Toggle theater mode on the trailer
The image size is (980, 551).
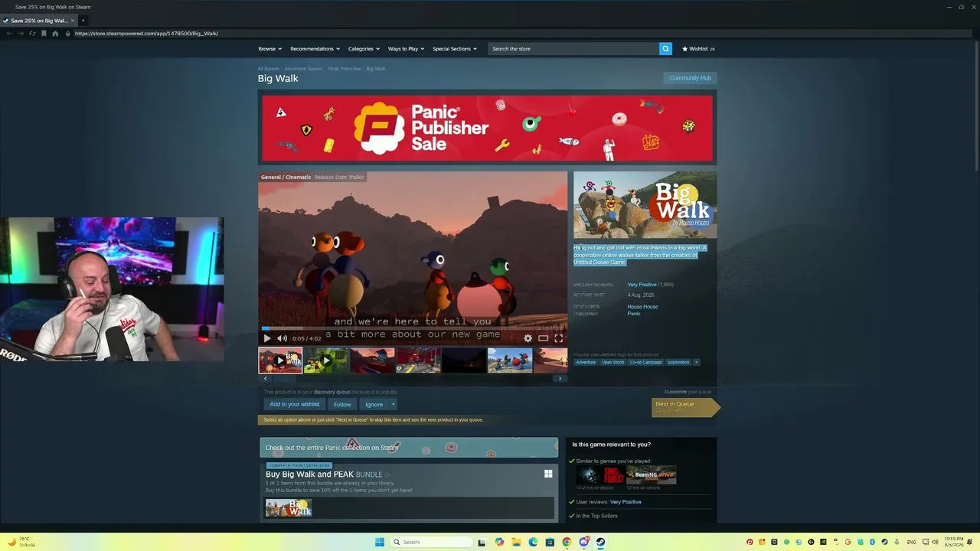pyautogui.click(x=543, y=338)
